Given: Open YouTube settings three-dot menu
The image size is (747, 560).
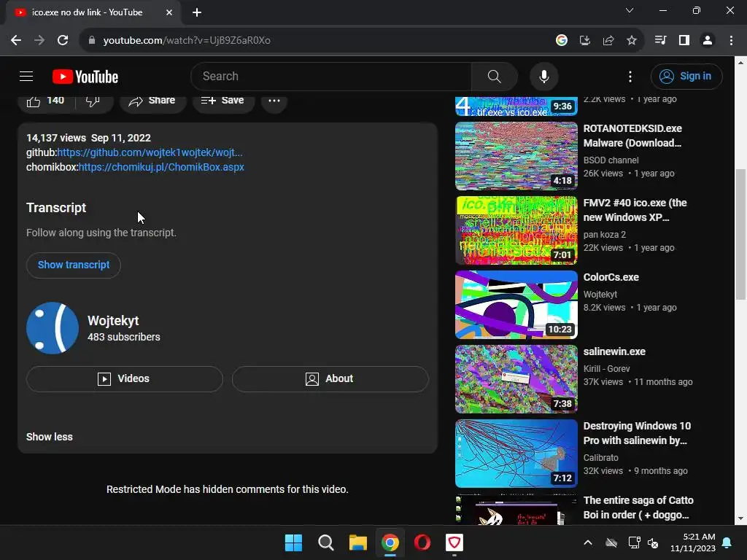Looking at the screenshot, I should pos(630,77).
